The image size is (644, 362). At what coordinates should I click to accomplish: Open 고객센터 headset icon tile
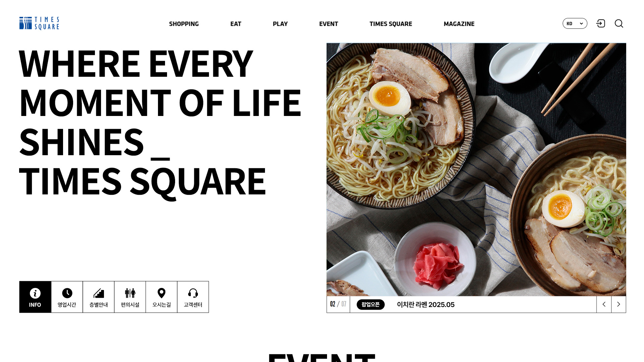pyautogui.click(x=193, y=297)
